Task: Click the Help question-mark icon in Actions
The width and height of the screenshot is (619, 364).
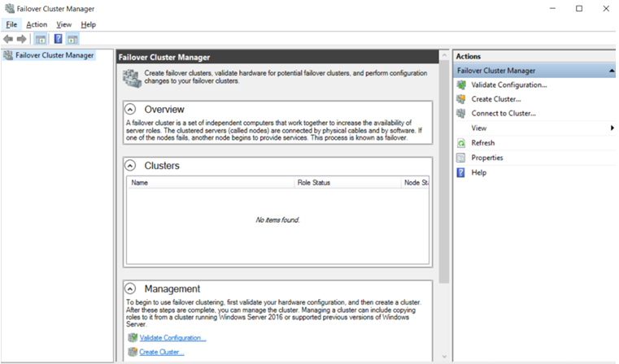Action: (x=461, y=173)
